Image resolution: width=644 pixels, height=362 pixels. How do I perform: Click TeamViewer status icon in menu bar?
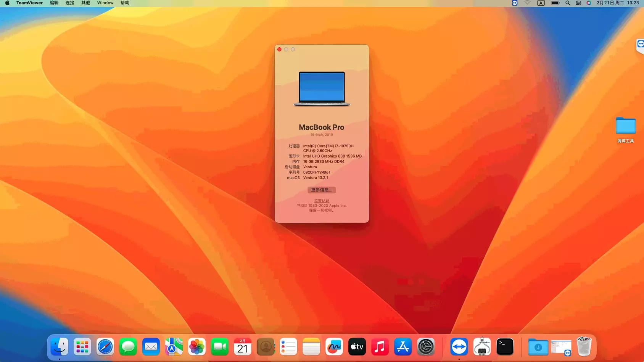[515, 3]
